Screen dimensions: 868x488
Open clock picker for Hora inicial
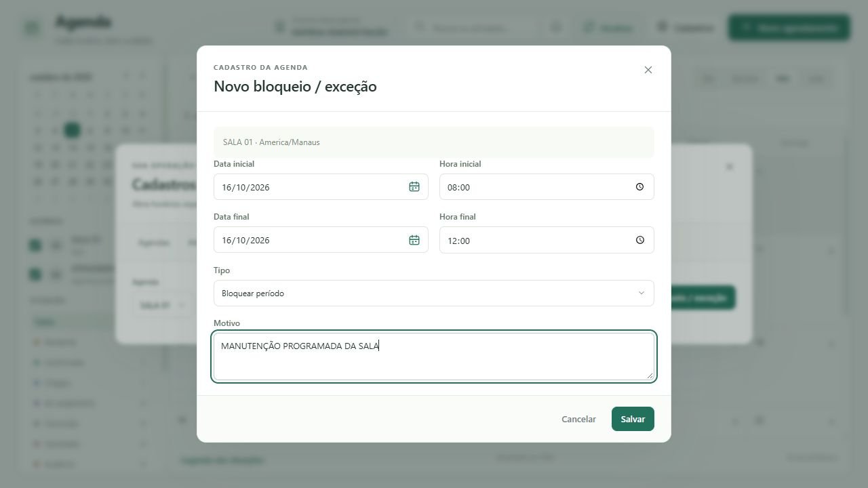click(639, 187)
